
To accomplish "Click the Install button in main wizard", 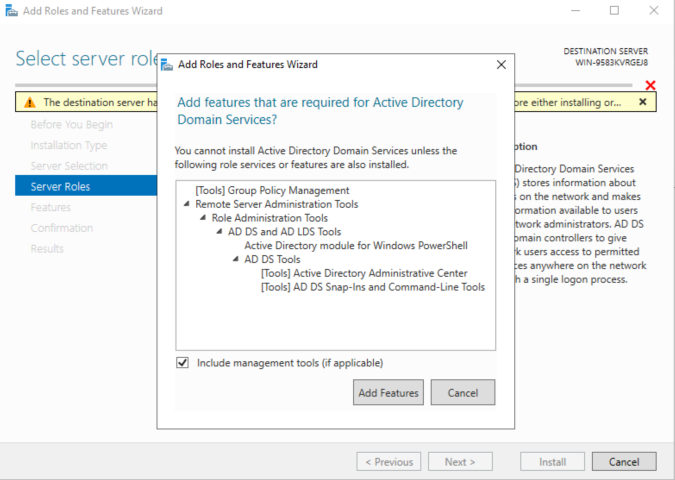I will click(x=552, y=461).
